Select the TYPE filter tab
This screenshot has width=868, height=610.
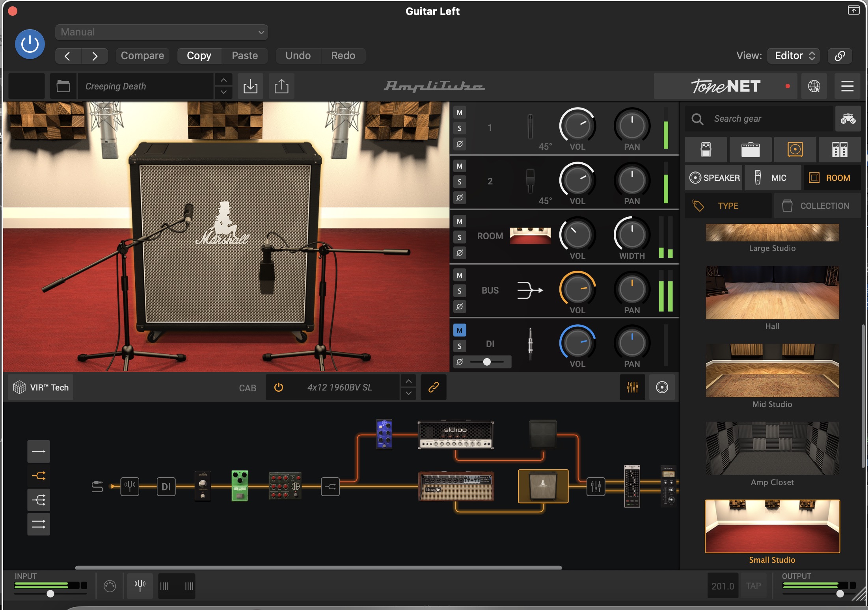pyautogui.click(x=728, y=206)
